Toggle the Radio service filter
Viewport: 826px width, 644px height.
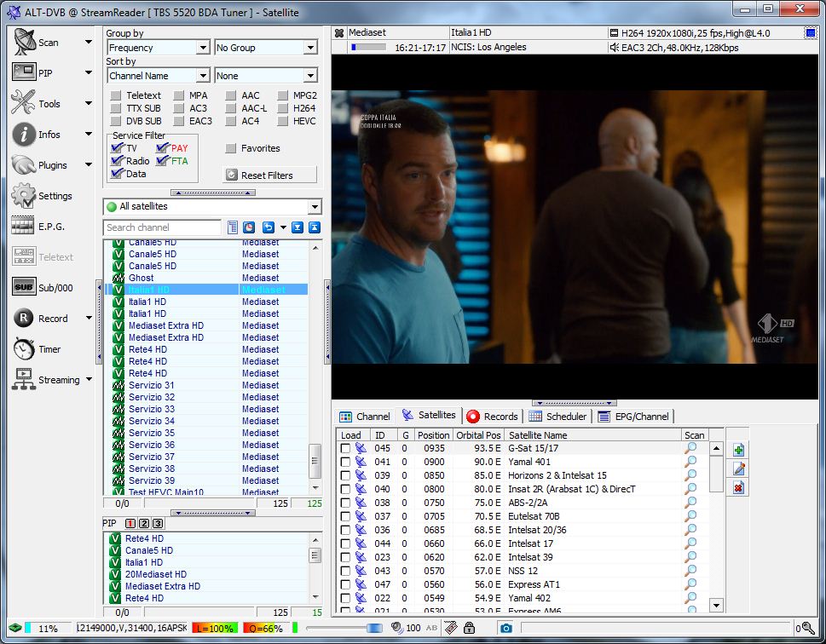click(x=117, y=161)
